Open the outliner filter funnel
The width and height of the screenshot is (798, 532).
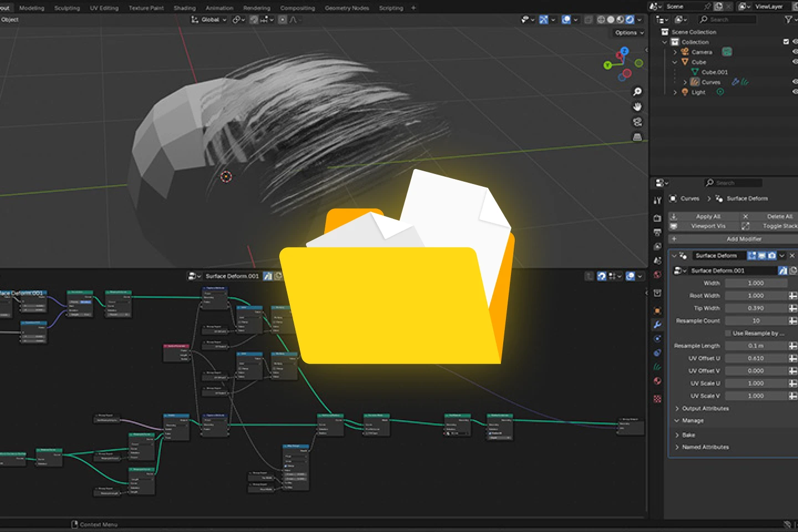pyautogui.click(x=788, y=19)
